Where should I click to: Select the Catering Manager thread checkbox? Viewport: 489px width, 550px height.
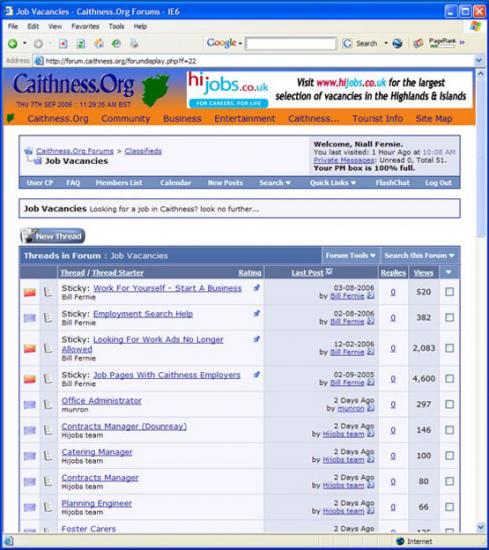coord(449,456)
